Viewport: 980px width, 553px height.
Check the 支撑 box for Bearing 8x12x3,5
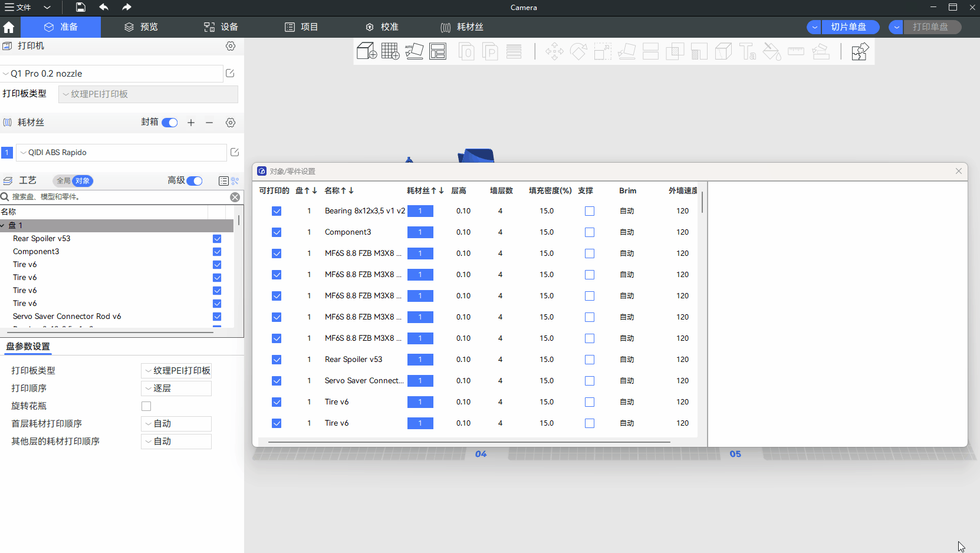point(590,211)
